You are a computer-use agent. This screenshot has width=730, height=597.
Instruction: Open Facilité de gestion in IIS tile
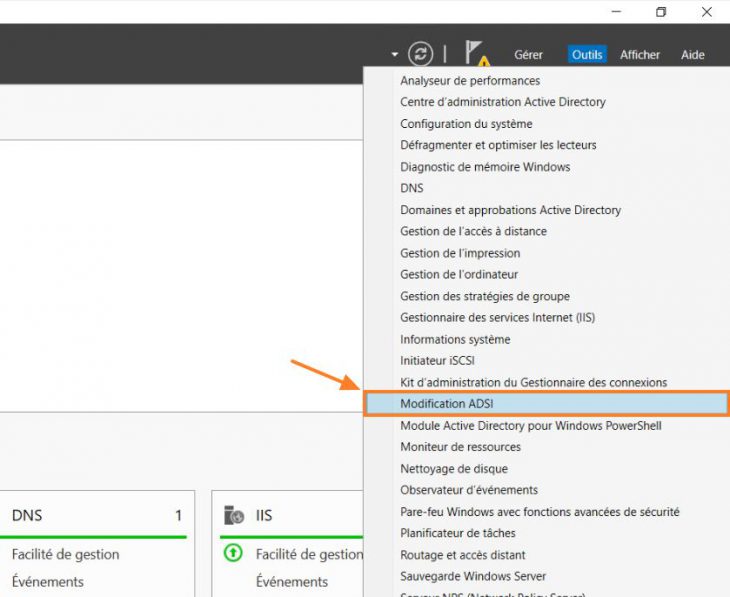pyautogui.click(x=309, y=554)
